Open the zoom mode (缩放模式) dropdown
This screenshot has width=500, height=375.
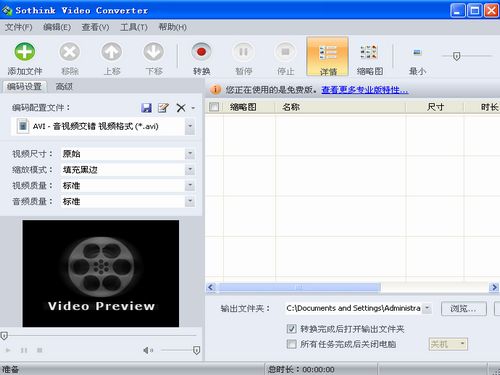tap(190, 170)
